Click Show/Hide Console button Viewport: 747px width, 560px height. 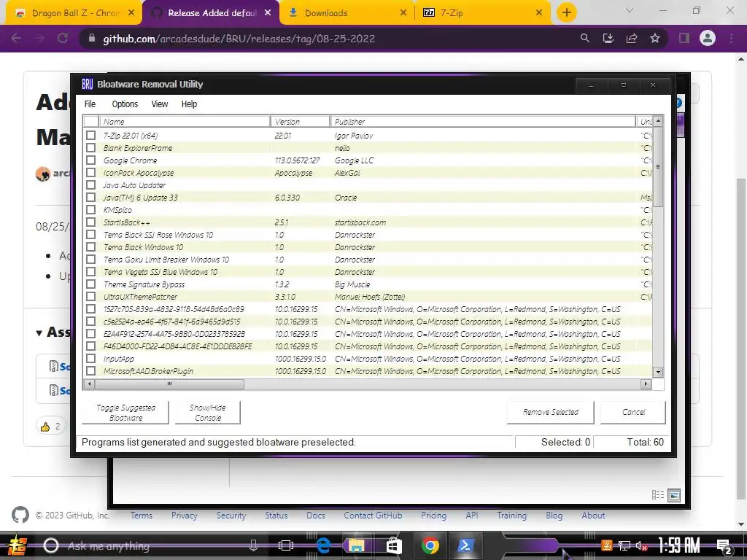pyautogui.click(x=208, y=413)
